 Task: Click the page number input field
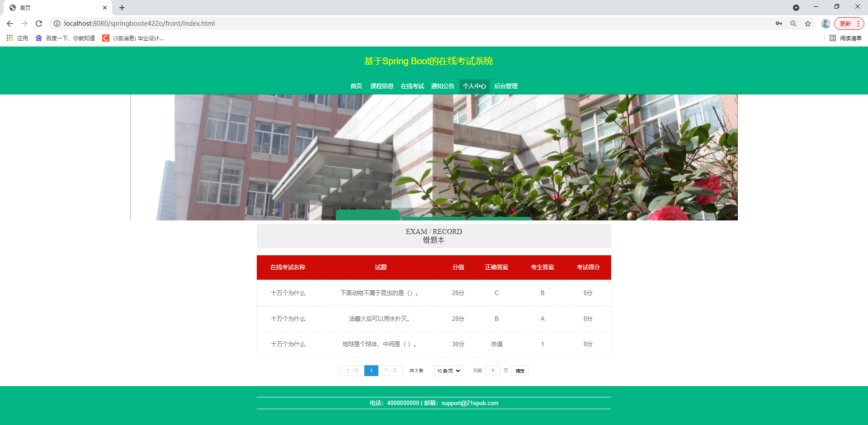tap(493, 370)
